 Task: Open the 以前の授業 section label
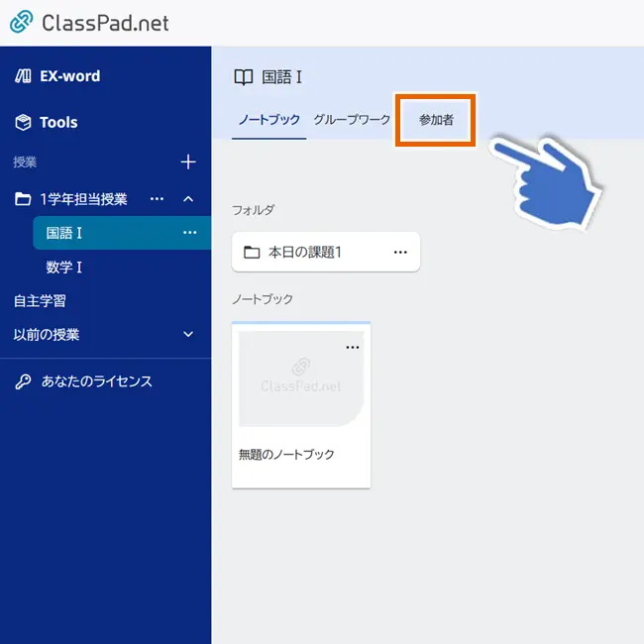[x=47, y=335]
